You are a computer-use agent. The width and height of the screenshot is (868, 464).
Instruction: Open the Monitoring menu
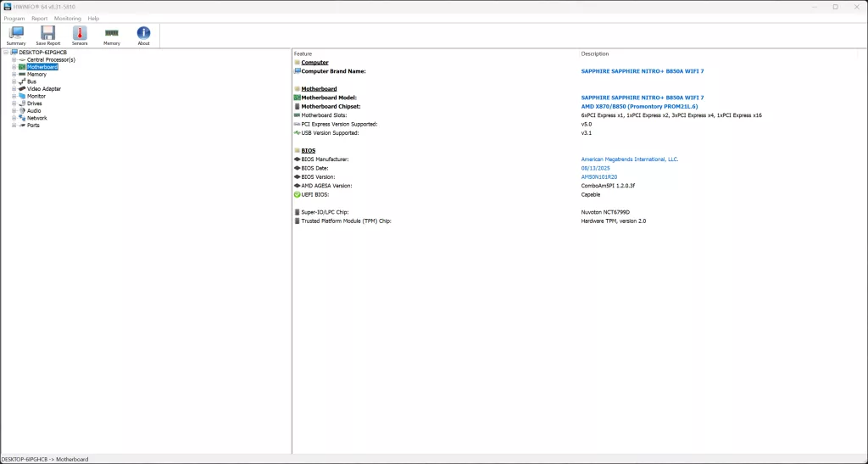coord(68,19)
